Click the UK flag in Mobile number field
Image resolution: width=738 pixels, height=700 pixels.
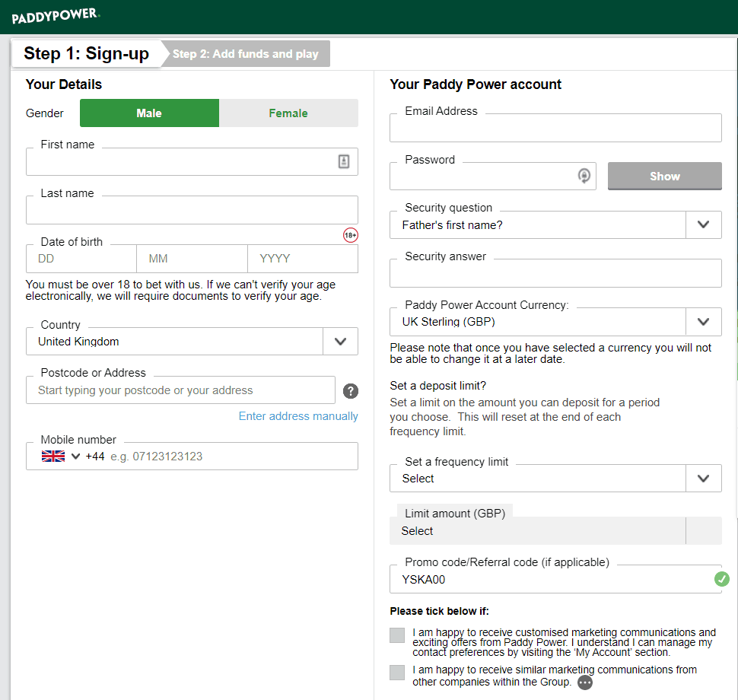click(x=53, y=457)
